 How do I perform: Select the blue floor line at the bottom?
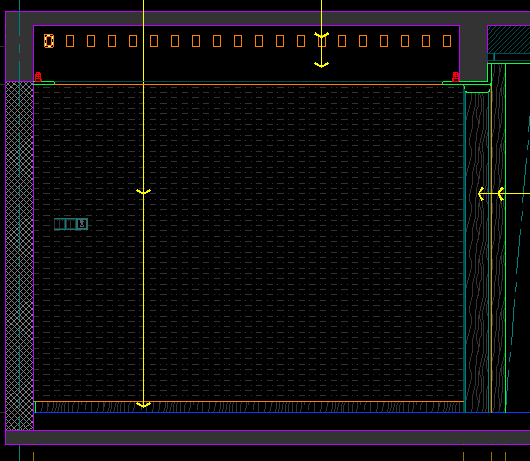tap(282, 412)
